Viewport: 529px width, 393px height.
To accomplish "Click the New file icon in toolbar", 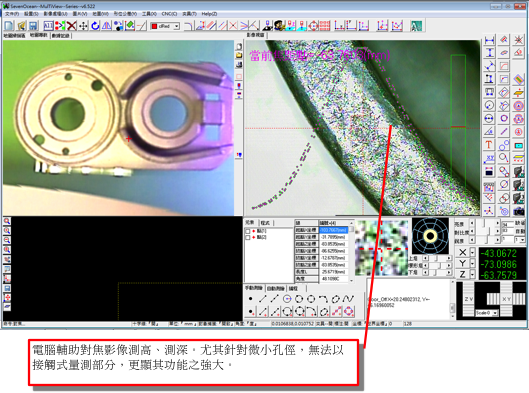I will click(9, 26).
